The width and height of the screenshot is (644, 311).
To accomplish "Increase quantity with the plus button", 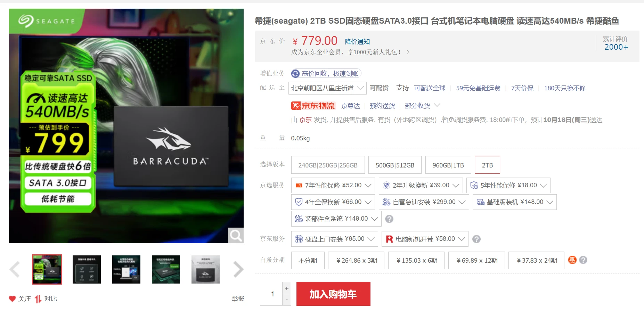I will [287, 288].
